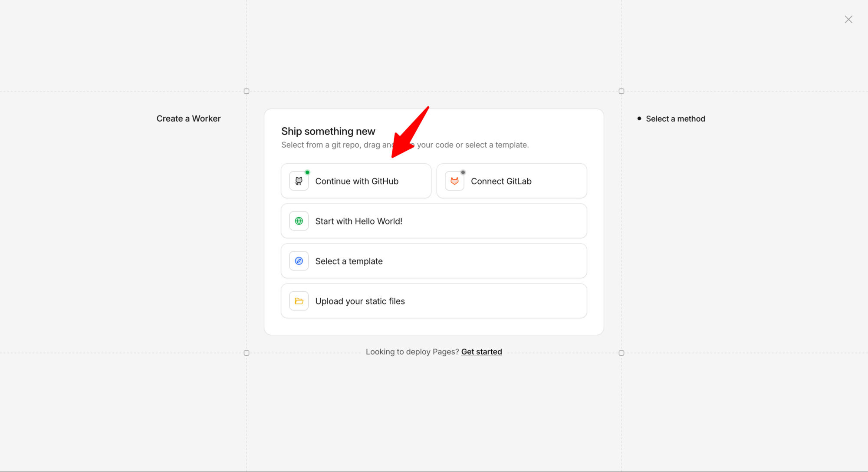Click the GitHub octocat icon

point(299,181)
